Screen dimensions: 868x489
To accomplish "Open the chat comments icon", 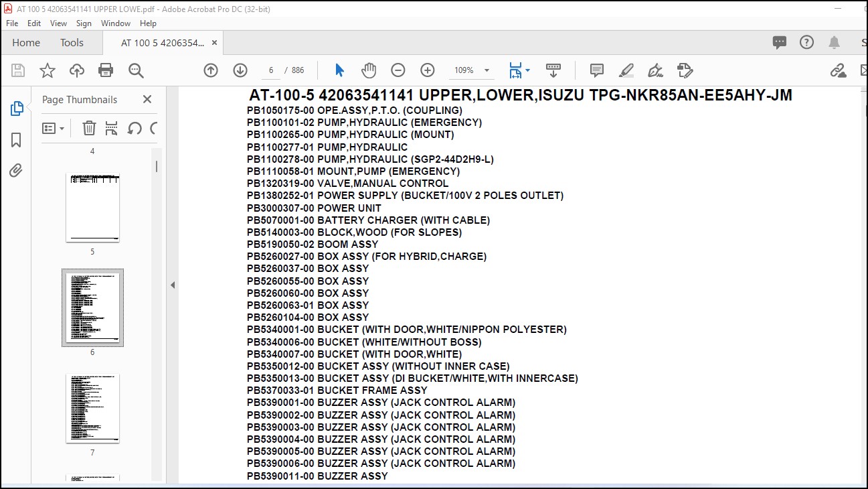I will (x=780, y=42).
